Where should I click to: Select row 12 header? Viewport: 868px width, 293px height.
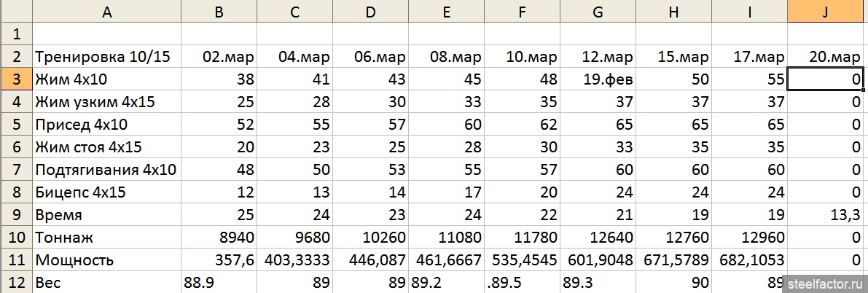[x=15, y=283]
